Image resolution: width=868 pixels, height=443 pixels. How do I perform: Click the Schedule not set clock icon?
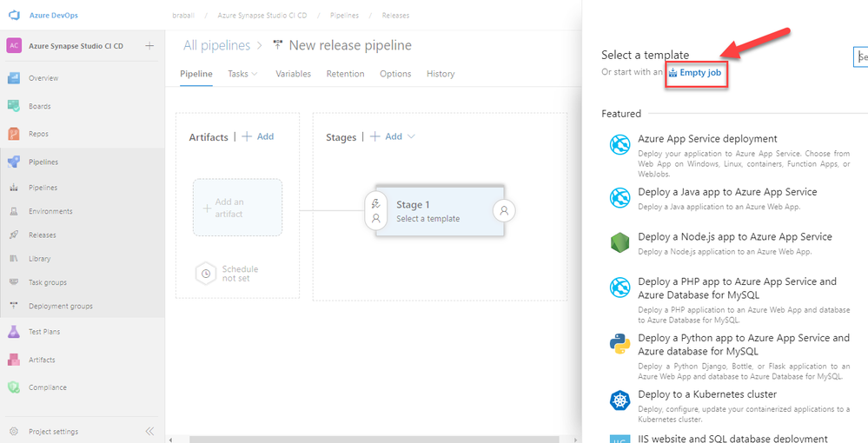point(205,274)
